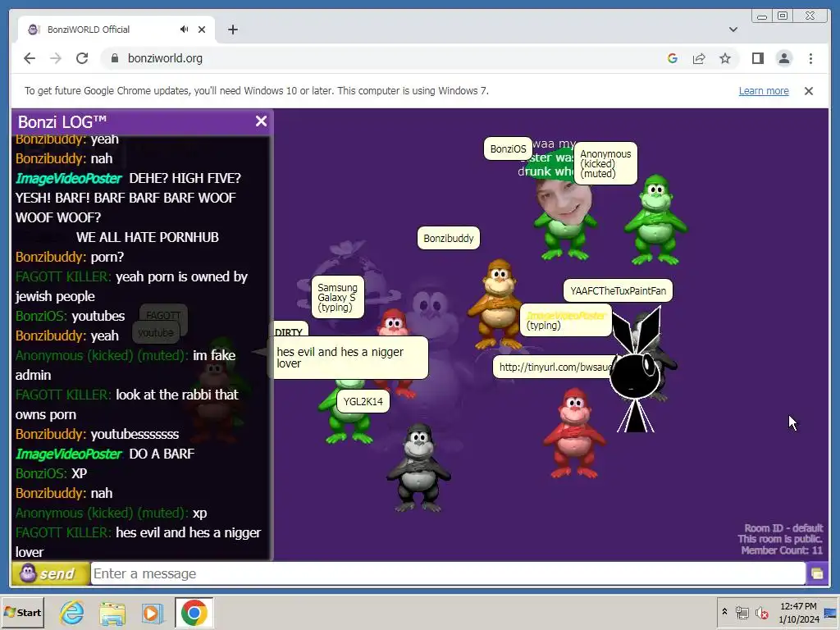Click the orange Bonzibuddy gorilla character

(x=496, y=304)
